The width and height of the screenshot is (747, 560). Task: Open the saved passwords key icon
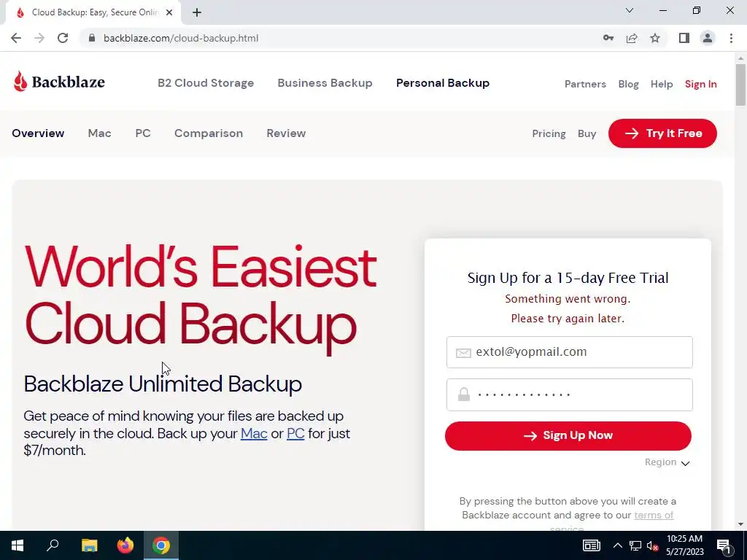click(x=608, y=38)
